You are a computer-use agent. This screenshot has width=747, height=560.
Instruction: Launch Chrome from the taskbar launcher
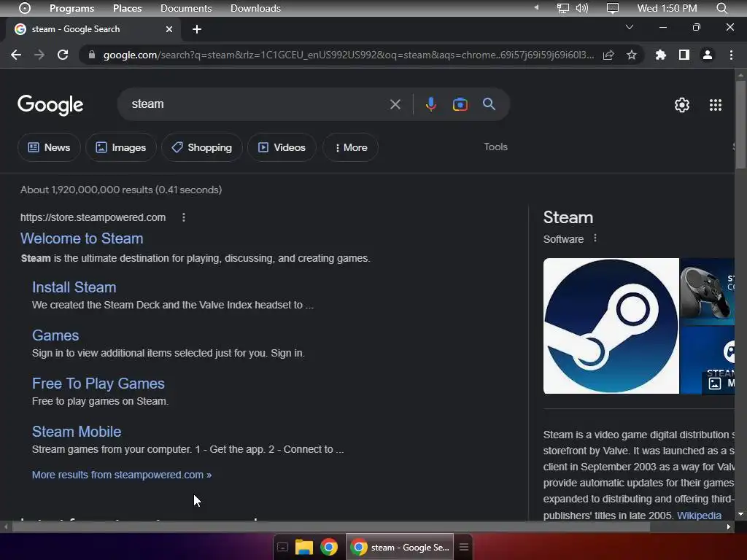tap(329, 547)
